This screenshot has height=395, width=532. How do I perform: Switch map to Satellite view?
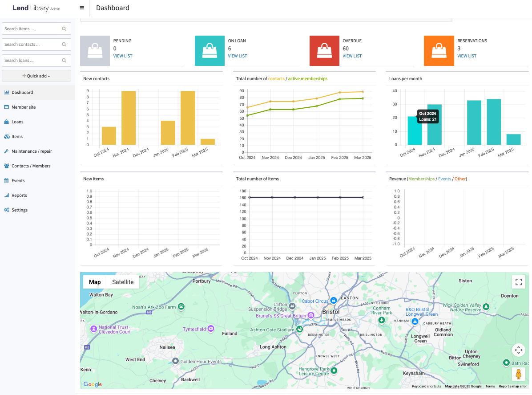point(123,282)
